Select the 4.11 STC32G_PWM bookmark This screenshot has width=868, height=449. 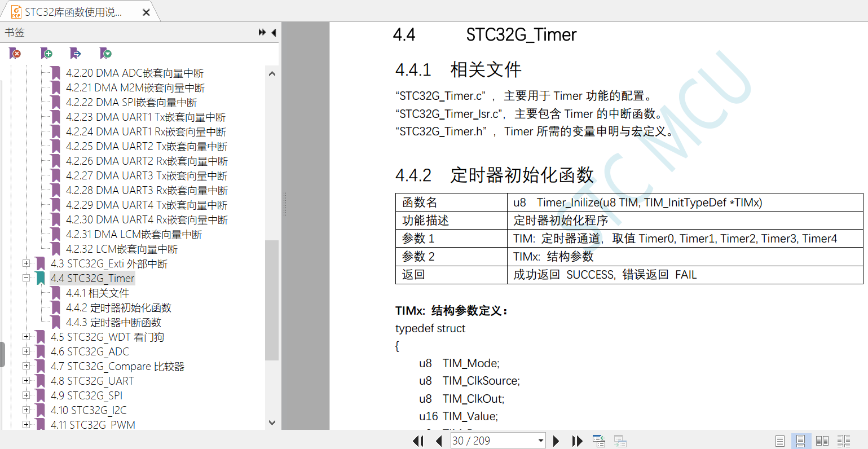93,425
